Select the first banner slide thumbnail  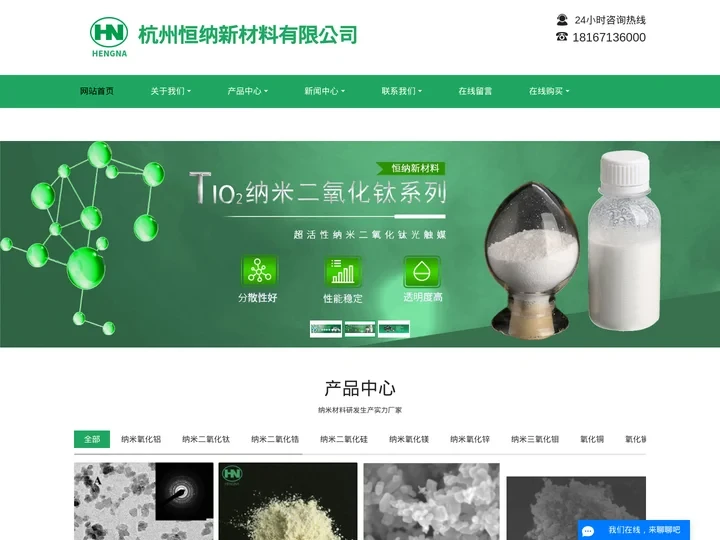pyautogui.click(x=326, y=329)
